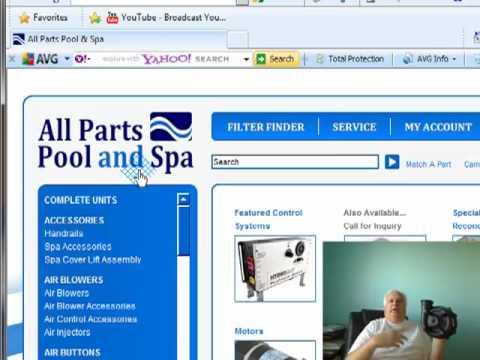The height and width of the screenshot is (360, 480).
Task: Close the AVG toolbar with the X
Action: (12, 59)
